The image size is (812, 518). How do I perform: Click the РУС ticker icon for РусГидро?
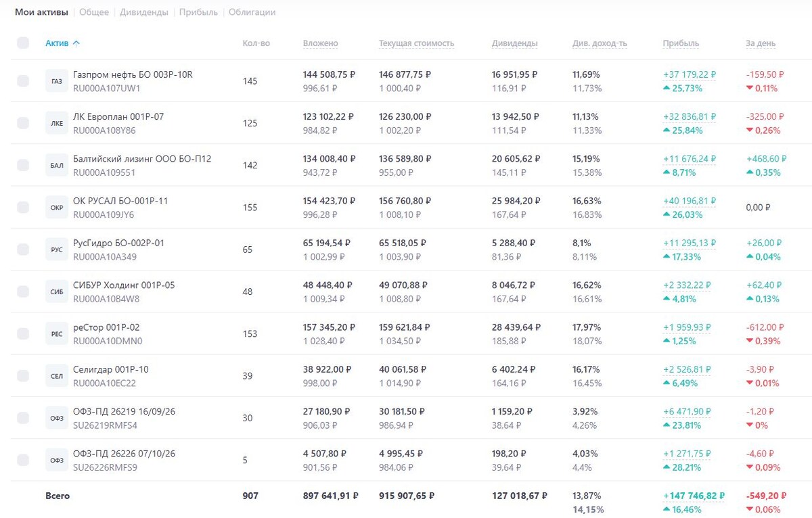(x=57, y=250)
